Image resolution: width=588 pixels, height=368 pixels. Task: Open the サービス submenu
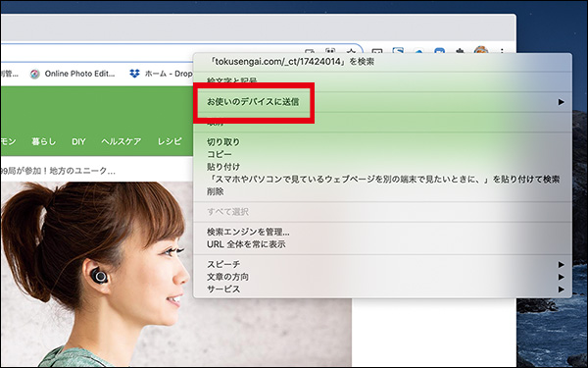click(x=382, y=289)
